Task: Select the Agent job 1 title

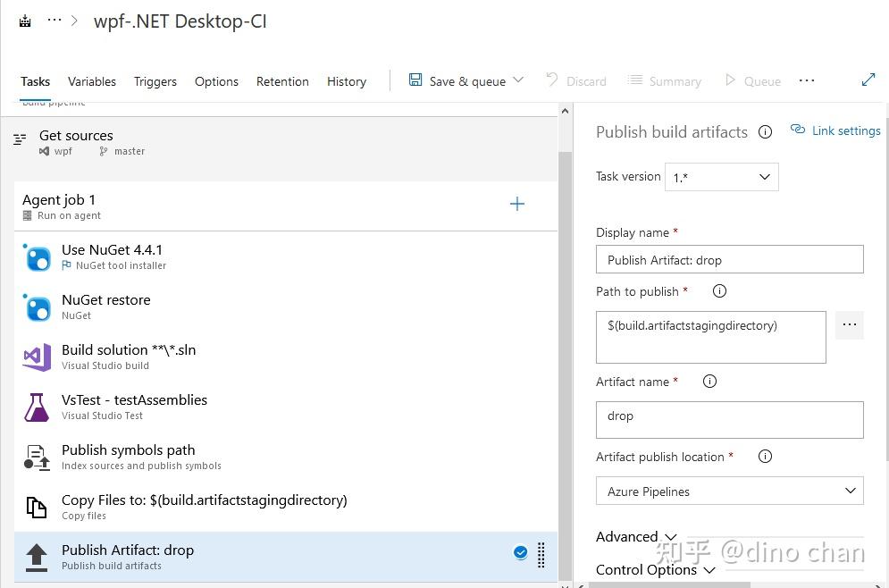Action: coord(59,199)
